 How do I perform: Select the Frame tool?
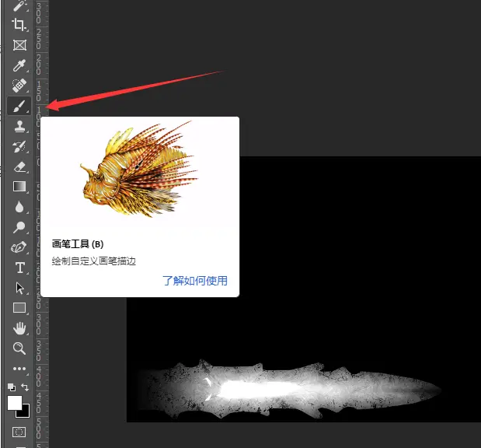tap(19, 45)
